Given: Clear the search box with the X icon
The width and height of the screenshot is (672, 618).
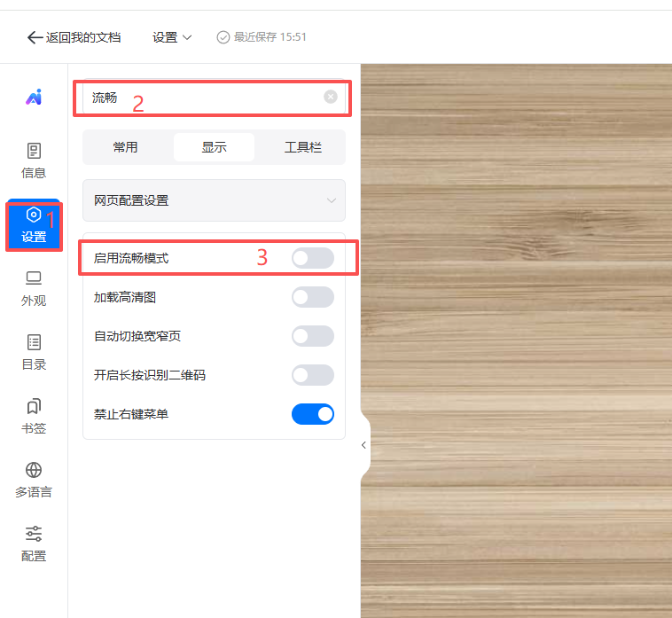Looking at the screenshot, I should (331, 97).
